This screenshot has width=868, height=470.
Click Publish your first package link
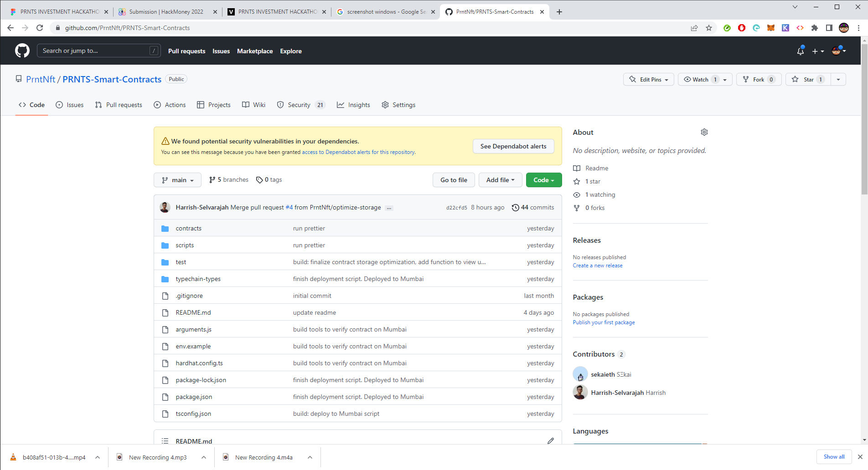click(x=604, y=322)
